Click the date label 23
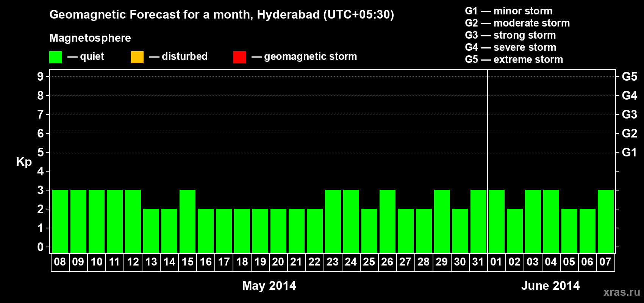644x303 pixels. coord(333,262)
